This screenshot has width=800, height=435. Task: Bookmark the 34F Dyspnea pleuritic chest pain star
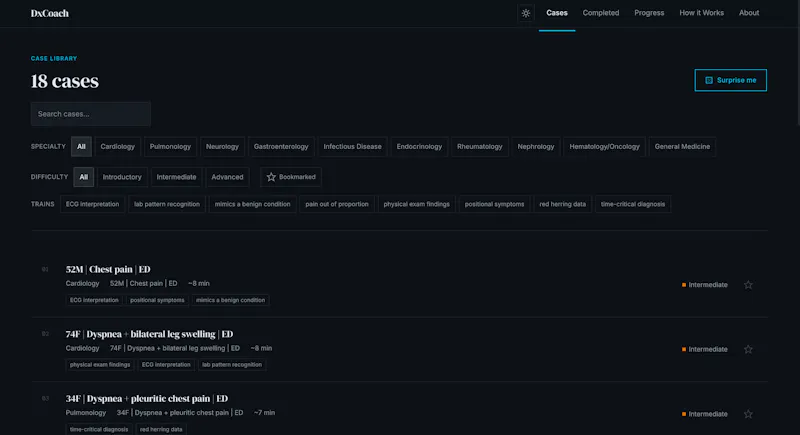point(748,414)
